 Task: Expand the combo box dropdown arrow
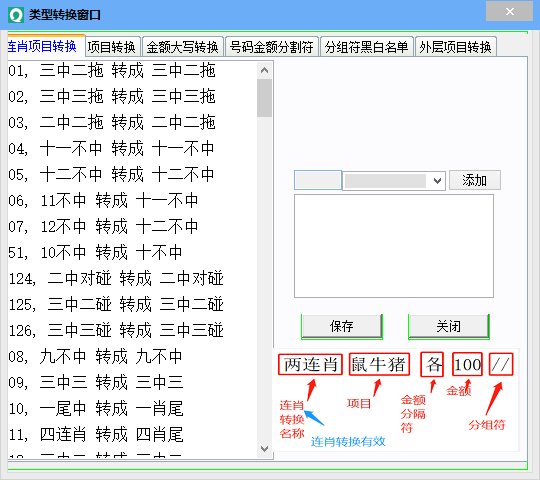coord(437,180)
